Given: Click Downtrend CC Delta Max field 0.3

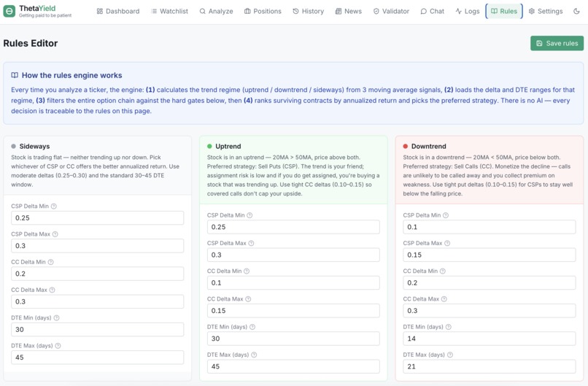Looking at the screenshot, I should tap(490, 311).
